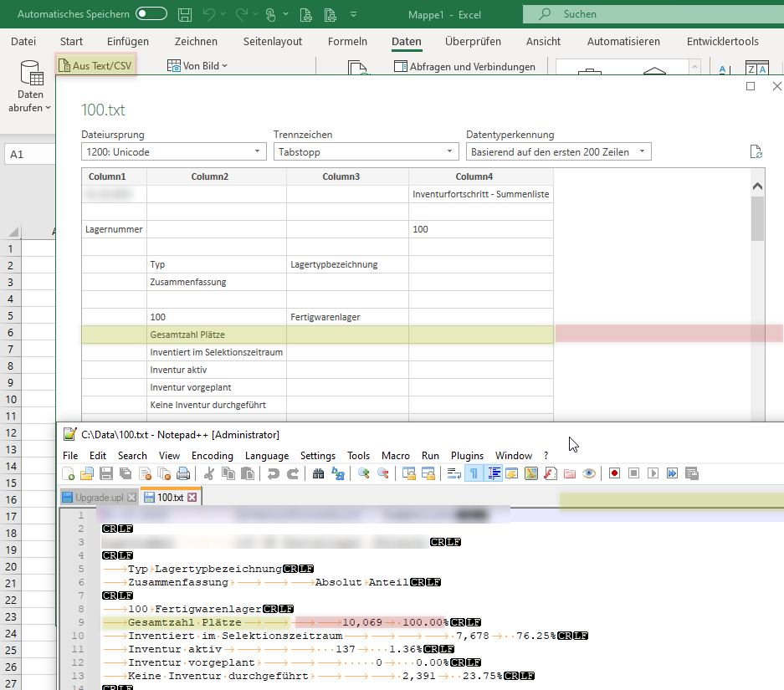
Task: Click the Save icon in Excel title bar
Action: (185, 14)
